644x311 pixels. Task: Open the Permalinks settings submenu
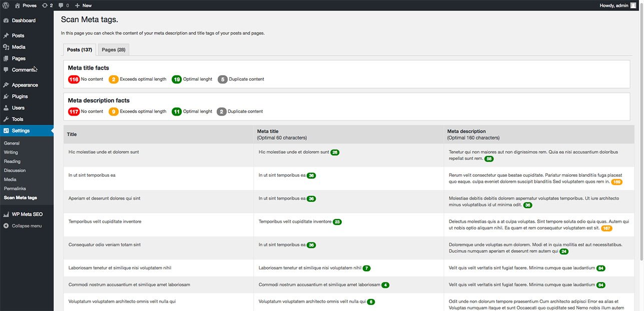point(15,188)
